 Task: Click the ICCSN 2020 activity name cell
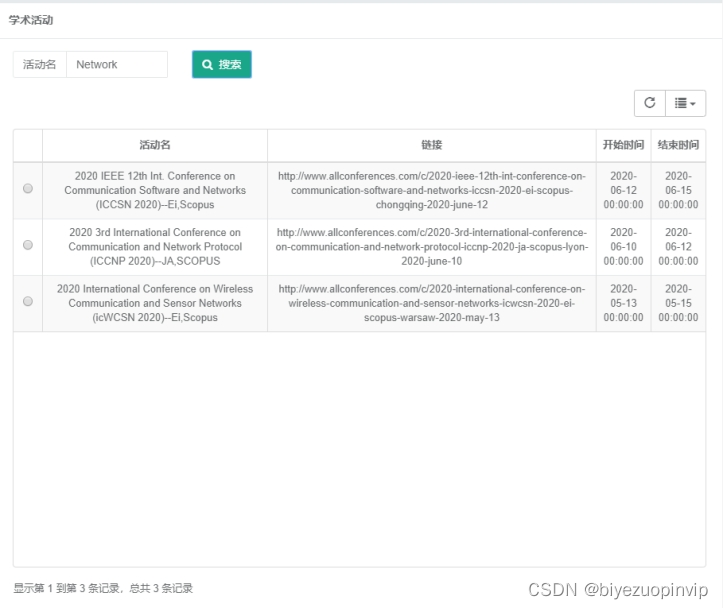click(155, 190)
